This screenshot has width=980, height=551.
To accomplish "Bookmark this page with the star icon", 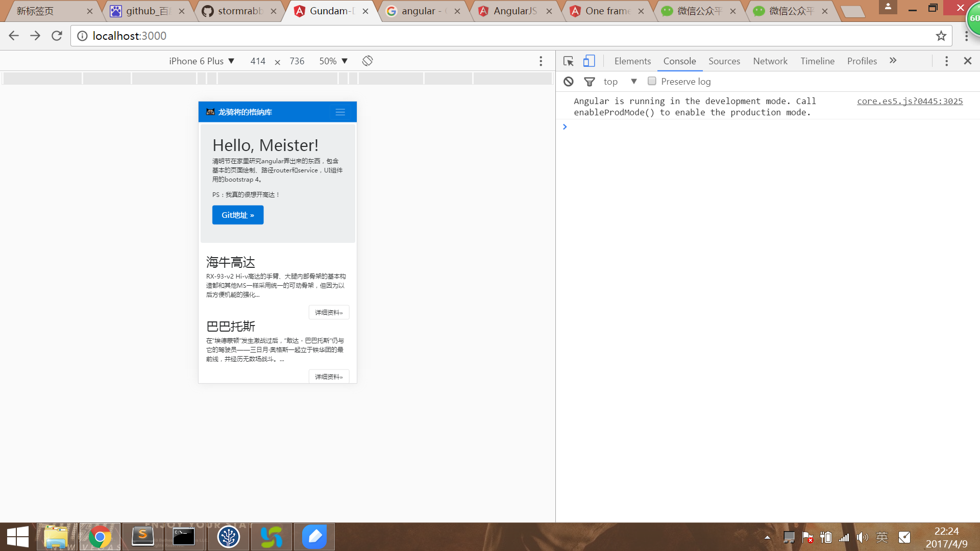I will [941, 36].
